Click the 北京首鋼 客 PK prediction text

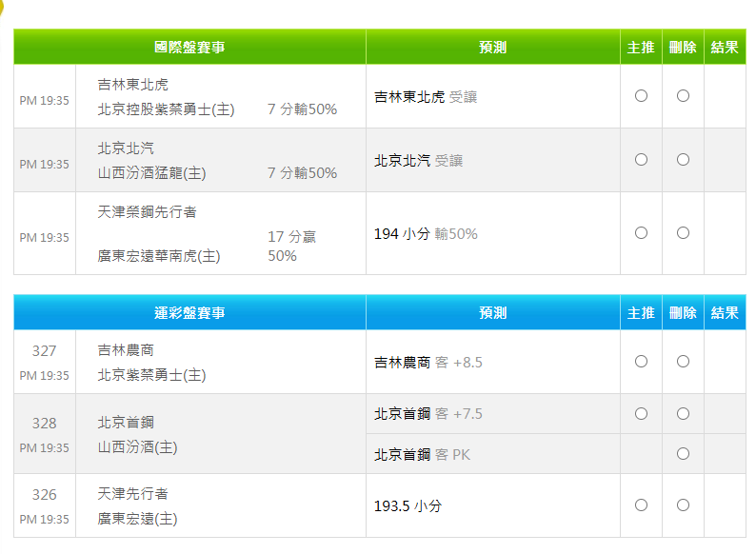tap(422, 455)
